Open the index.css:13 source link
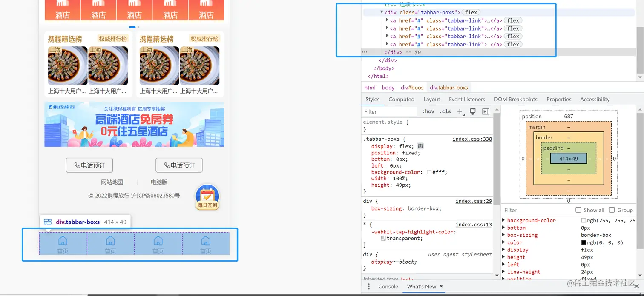The height and width of the screenshot is (296, 644). (x=474, y=225)
